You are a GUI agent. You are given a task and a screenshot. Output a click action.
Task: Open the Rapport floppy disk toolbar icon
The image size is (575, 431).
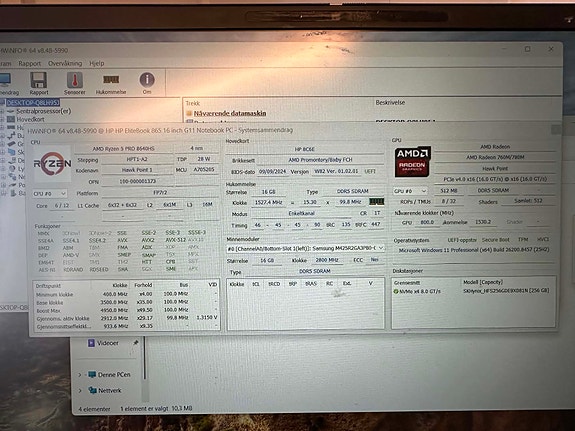39,80
